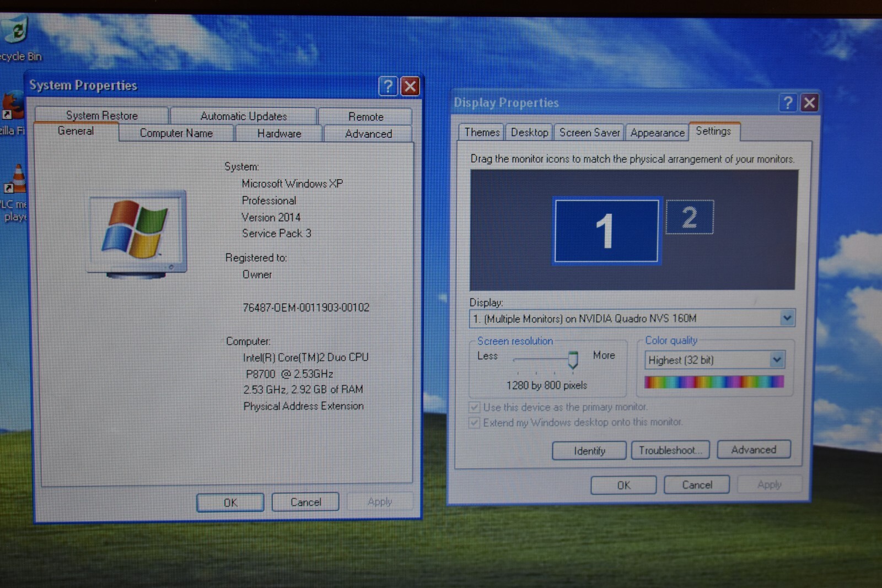Open the Desktop tab in Display Properties
882x588 pixels.
[x=529, y=132]
